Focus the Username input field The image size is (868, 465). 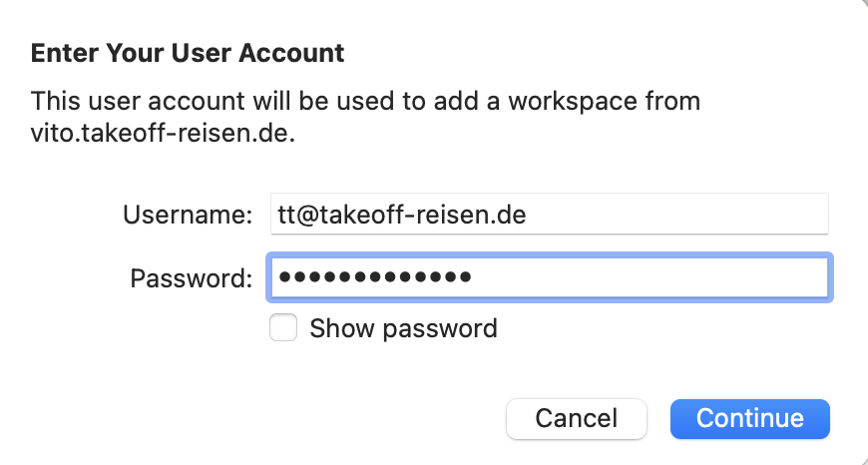point(549,215)
